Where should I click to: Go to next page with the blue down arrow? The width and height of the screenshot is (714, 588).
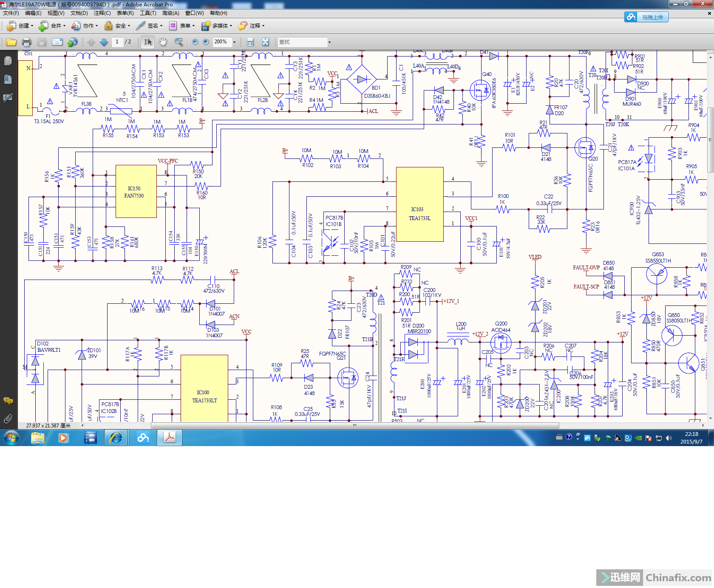pyautogui.click(x=104, y=42)
